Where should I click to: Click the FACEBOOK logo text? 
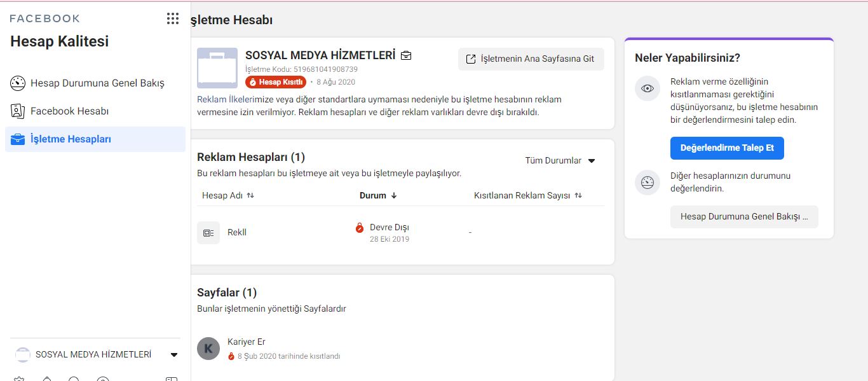pyautogui.click(x=45, y=18)
